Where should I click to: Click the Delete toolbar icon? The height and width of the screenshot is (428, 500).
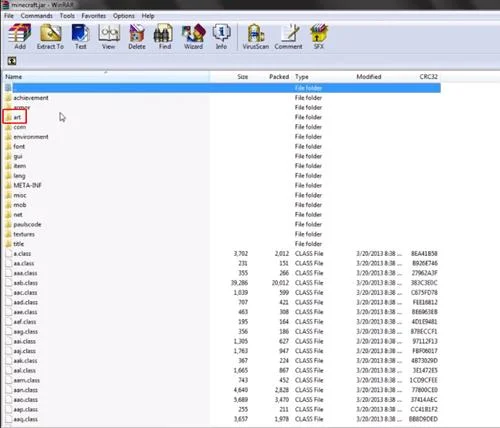click(137, 37)
